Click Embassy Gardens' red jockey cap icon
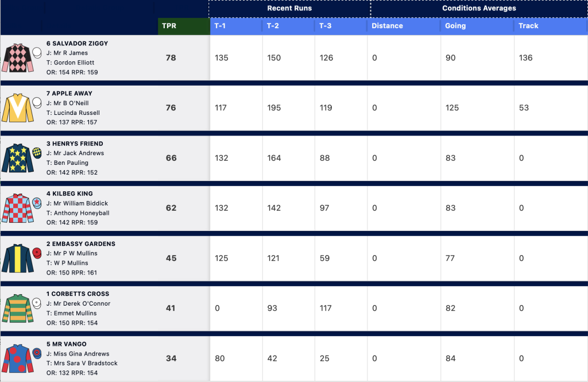 [x=37, y=253]
